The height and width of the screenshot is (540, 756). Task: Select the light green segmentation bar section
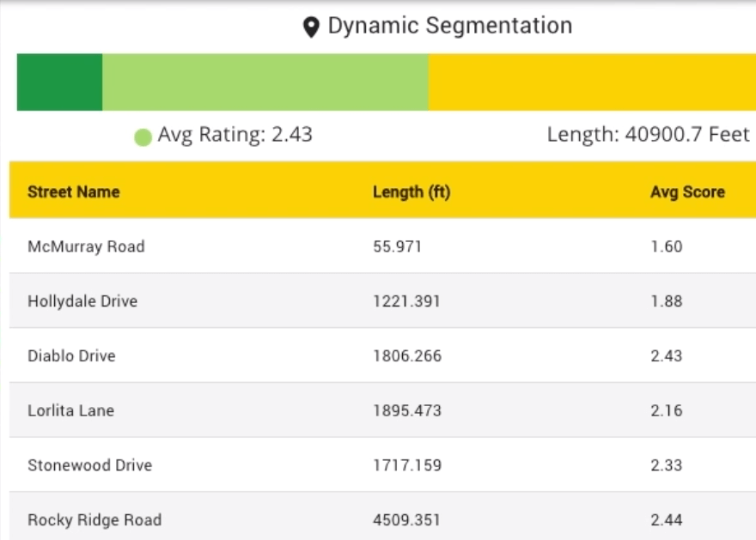[x=265, y=82]
